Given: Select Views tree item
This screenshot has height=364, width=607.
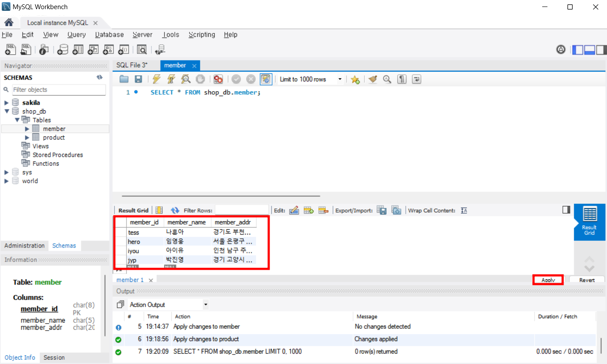Looking at the screenshot, I should coord(40,146).
